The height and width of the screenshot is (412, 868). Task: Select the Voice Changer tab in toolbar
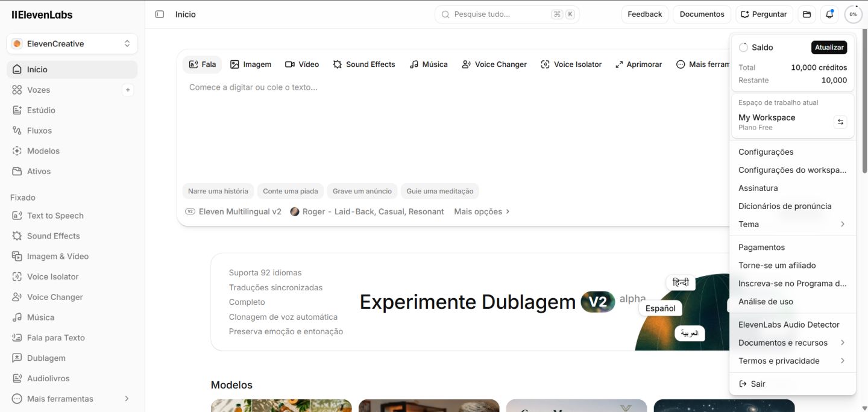[x=494, y=64]
